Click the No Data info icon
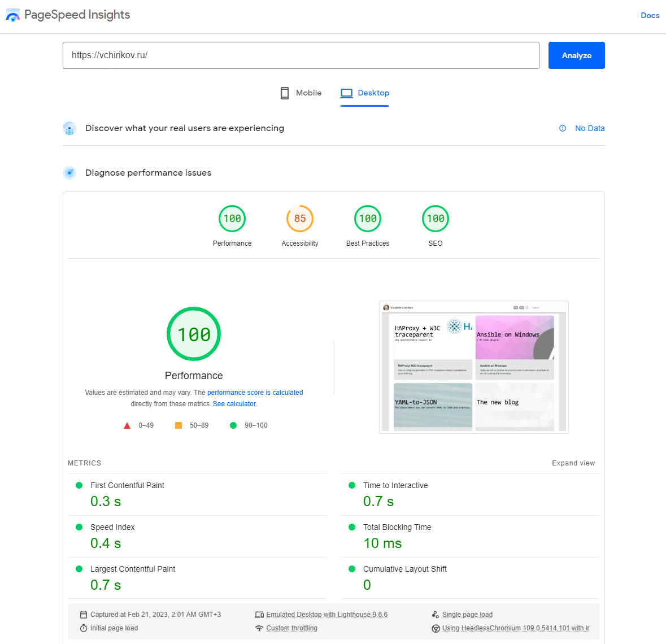This screenshot has height=644, width=666. [563, 128]
